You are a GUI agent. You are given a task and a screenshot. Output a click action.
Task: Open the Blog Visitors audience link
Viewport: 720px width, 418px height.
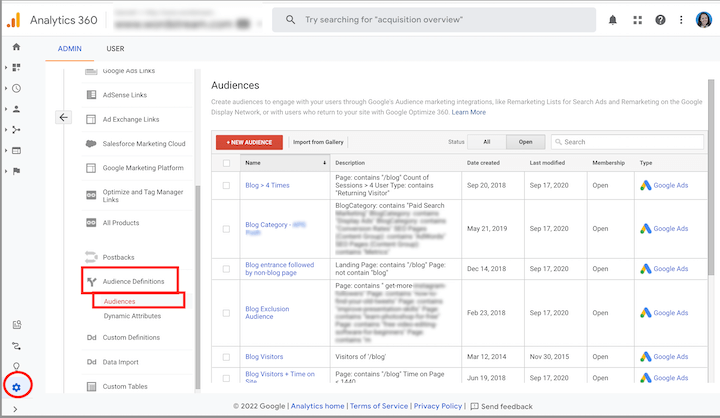[x=264, y=357]
